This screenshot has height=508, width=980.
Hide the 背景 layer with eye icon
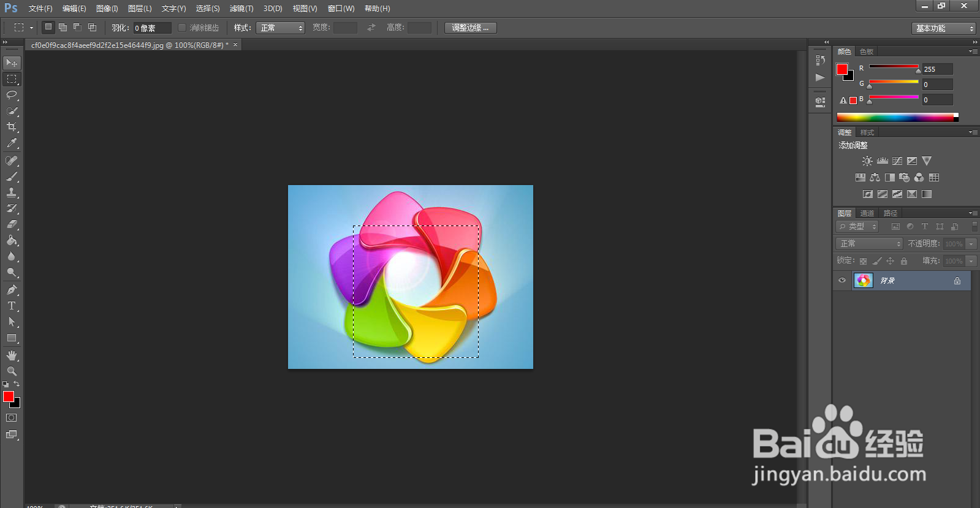pyautogui.click(x=842, y=281)
